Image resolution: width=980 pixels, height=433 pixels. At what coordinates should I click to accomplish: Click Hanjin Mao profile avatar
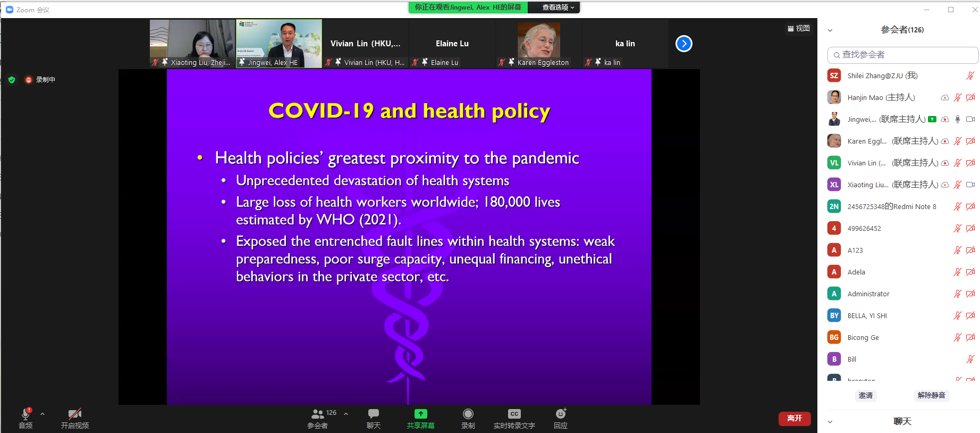tap(834, 97)
